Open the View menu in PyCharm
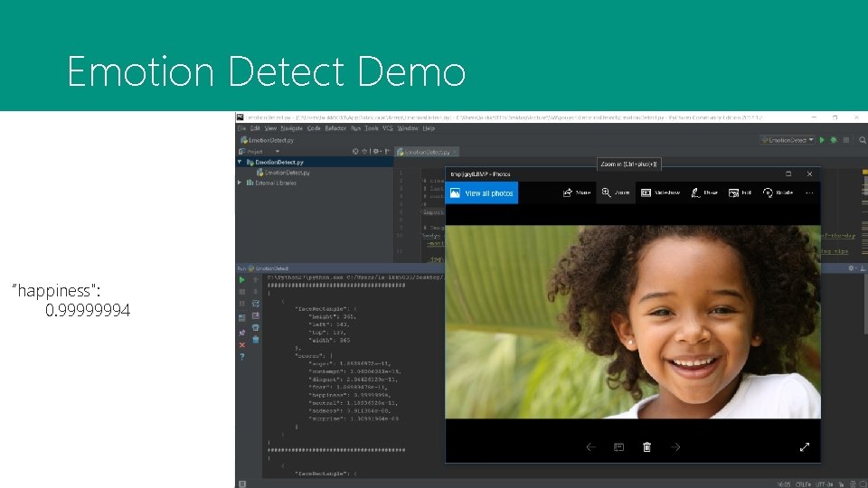Screen dimensions: 868x488 [270, 128]
